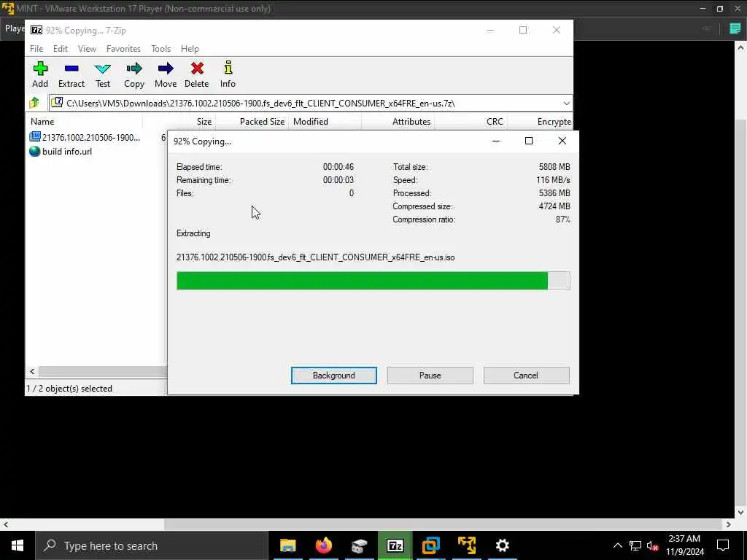
Task: Click the VMware horizontal scrollbar thumb
Action: tap(443, 524)
